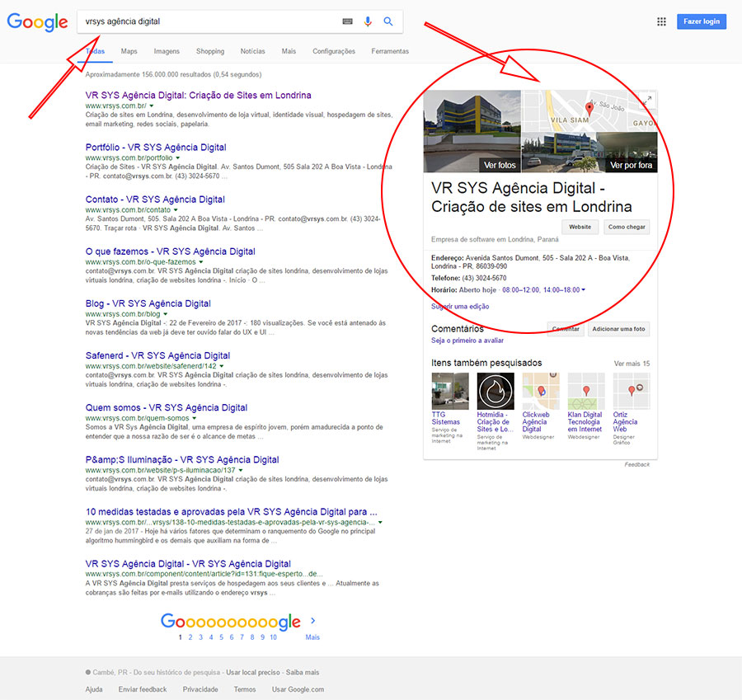Open dropdown arrow next to vrsys.com.br/portfolio

point(178,158)
